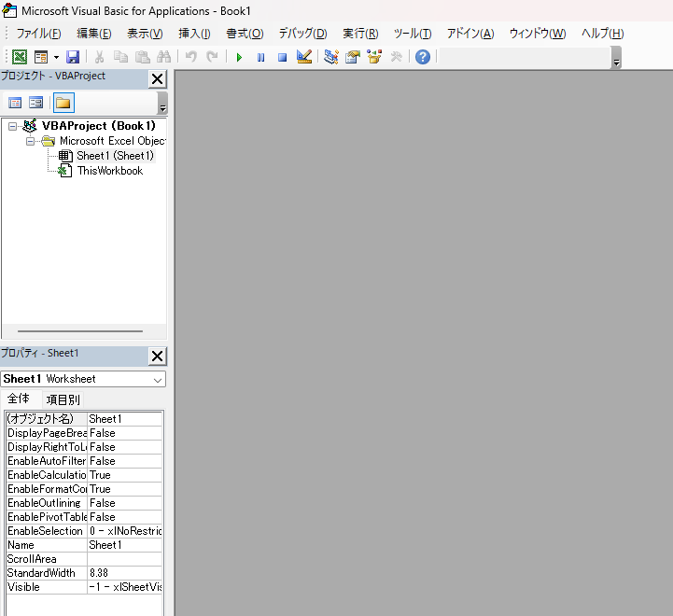Open 編集(E) menu
The width and height of the screenshot is (673, 616).
(x=94, y=34)
